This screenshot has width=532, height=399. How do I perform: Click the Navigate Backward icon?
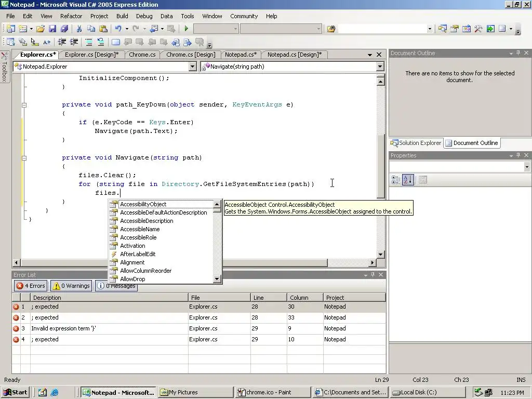(x=154, y=29)
